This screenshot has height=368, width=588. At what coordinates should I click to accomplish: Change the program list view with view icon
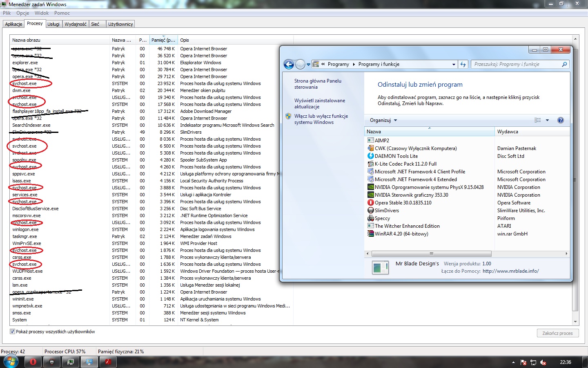coord(538,120)
